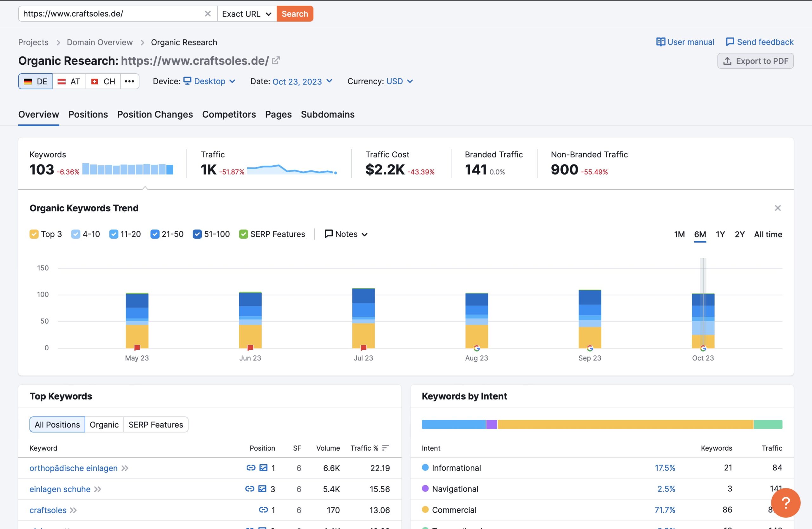This screenshot has height=529, width=812.
Task: Click the orange Search button
Action: tap(295, 14)
